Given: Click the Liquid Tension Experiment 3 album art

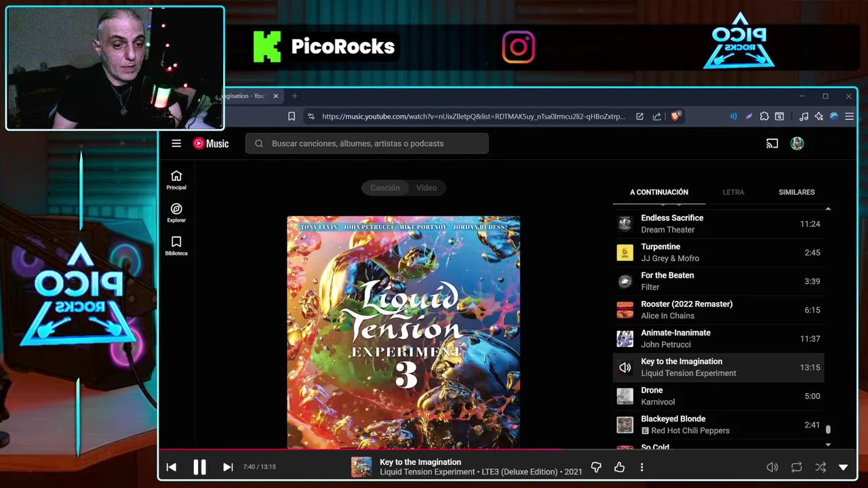Looking at the screenshot, I should [x=403, y=332].
